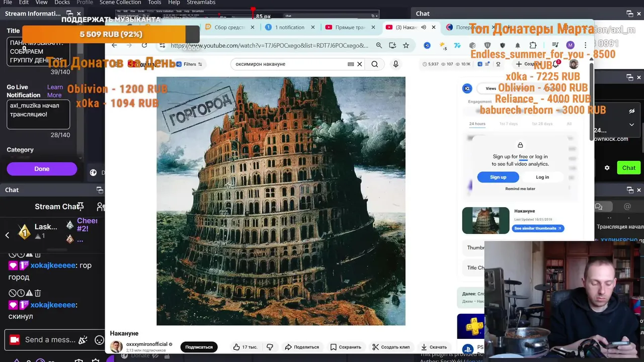The height and width of the screenshot is (362, 644).
Task: Click the browser back arrow
Action: click(114, 45)
